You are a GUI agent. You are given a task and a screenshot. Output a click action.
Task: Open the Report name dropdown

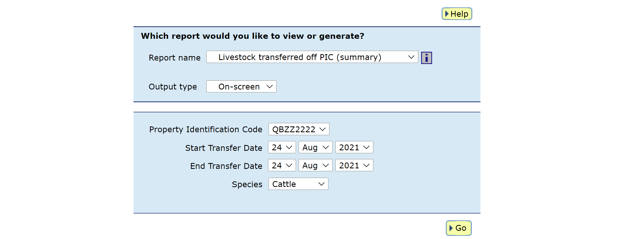click(312, 57)
